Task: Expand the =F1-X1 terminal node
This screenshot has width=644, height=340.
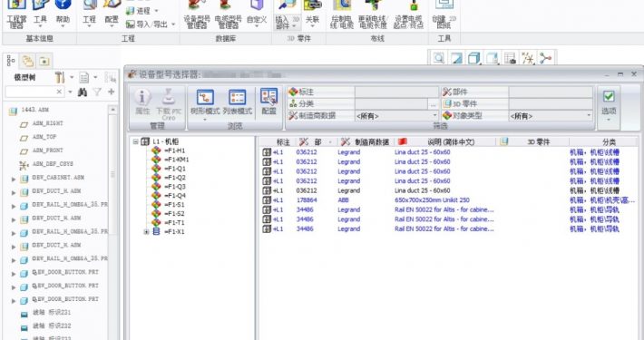Action: tap(146, 232)
